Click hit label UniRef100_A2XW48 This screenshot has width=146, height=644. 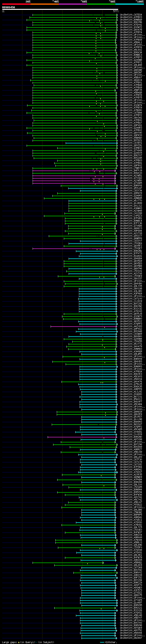[x=131, y=211]
